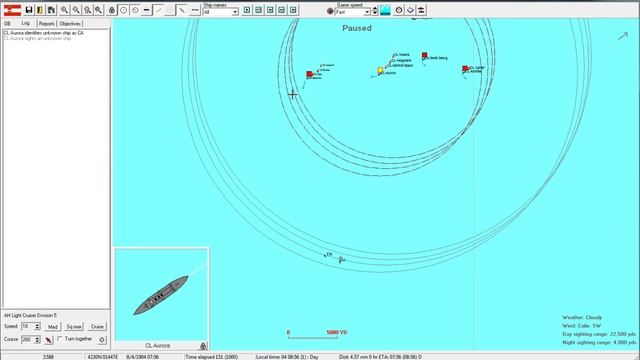Click the first green division selector icon

247,10
